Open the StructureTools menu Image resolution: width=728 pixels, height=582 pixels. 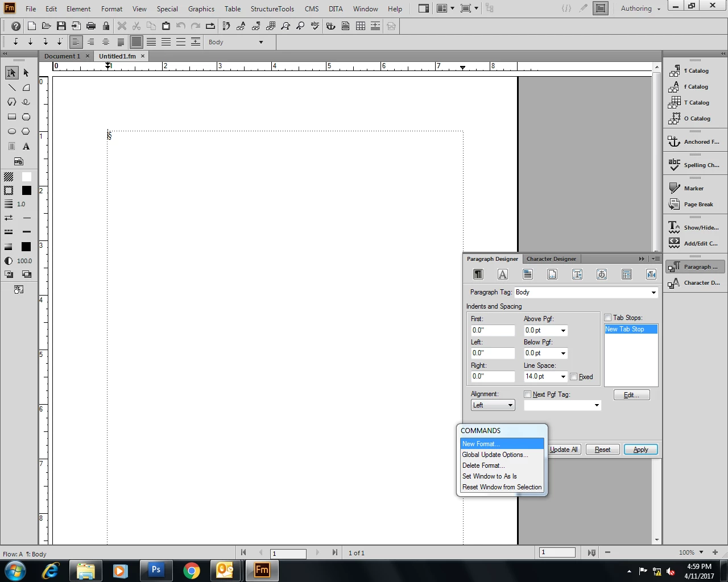point(272,9)
